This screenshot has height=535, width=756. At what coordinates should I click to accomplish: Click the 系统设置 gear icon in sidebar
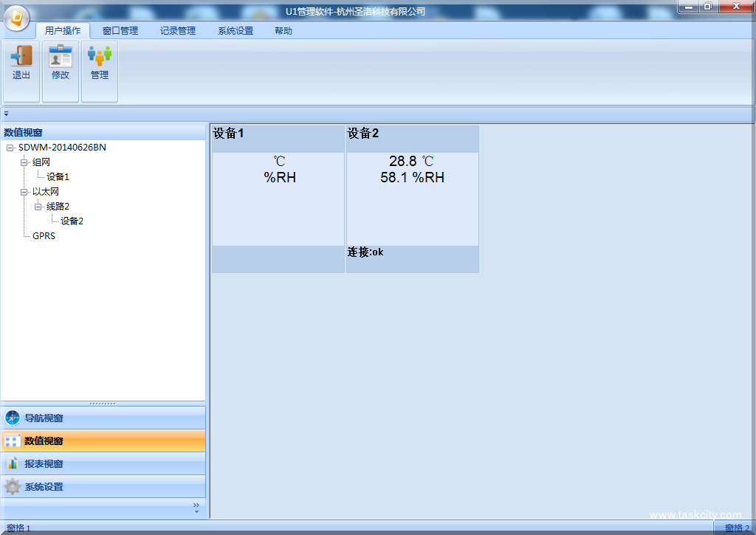tap(13, 487)
